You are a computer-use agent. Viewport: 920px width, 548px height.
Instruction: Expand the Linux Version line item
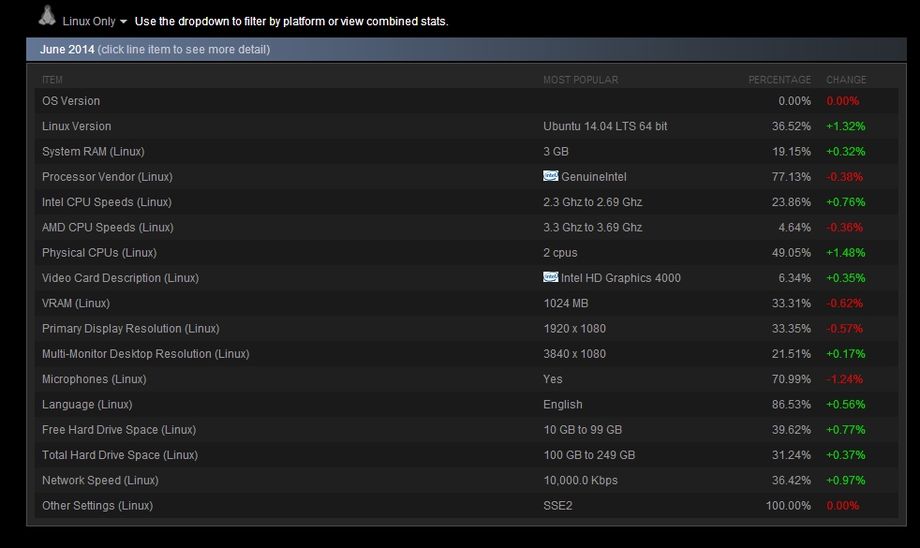point(466,126)
